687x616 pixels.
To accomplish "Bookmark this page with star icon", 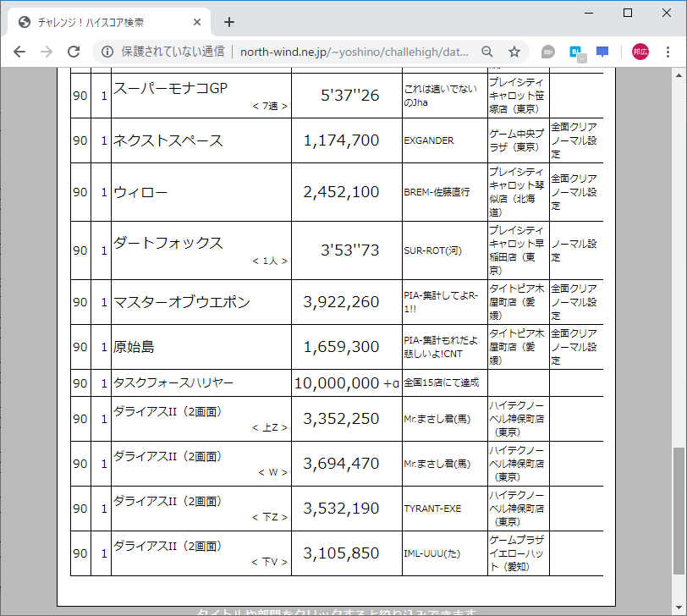I will [x=514, y=52].
